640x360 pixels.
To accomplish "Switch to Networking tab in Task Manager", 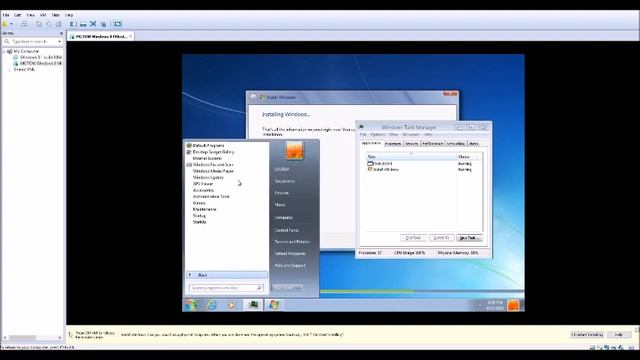I will (x=456, y=144).
